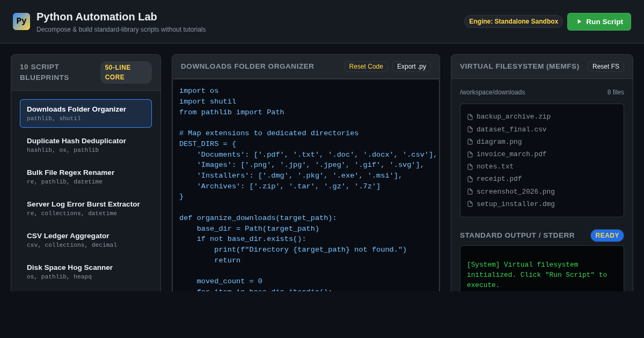The height and width of the screenshot is (338, 644).
Task: Click the play icon in Run Script
Action: pyautogui.click(x=579, y=21)
